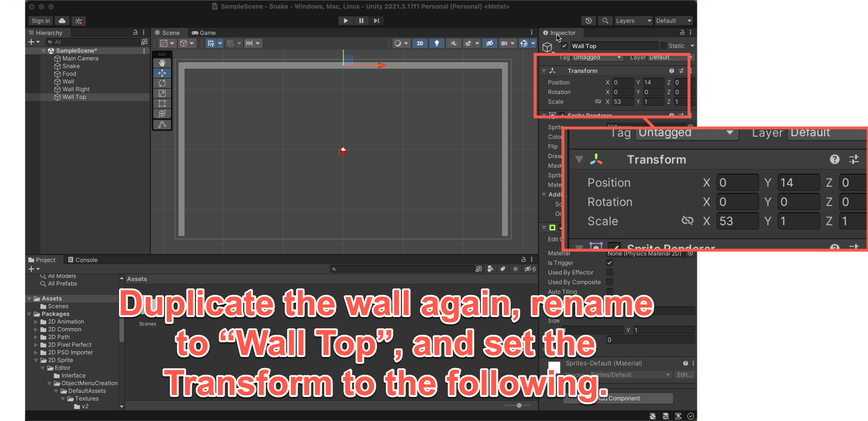Select the Hand view tool
868x421 pixels.
[162, 63]
